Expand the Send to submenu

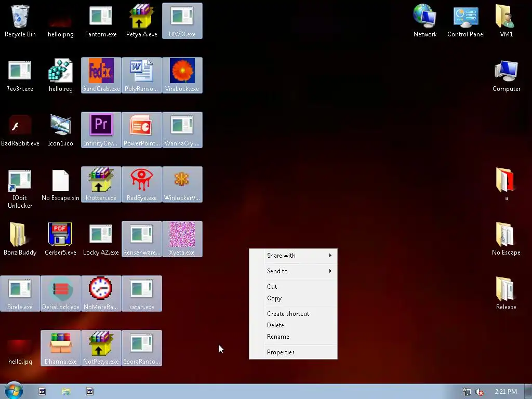[293, 271]
